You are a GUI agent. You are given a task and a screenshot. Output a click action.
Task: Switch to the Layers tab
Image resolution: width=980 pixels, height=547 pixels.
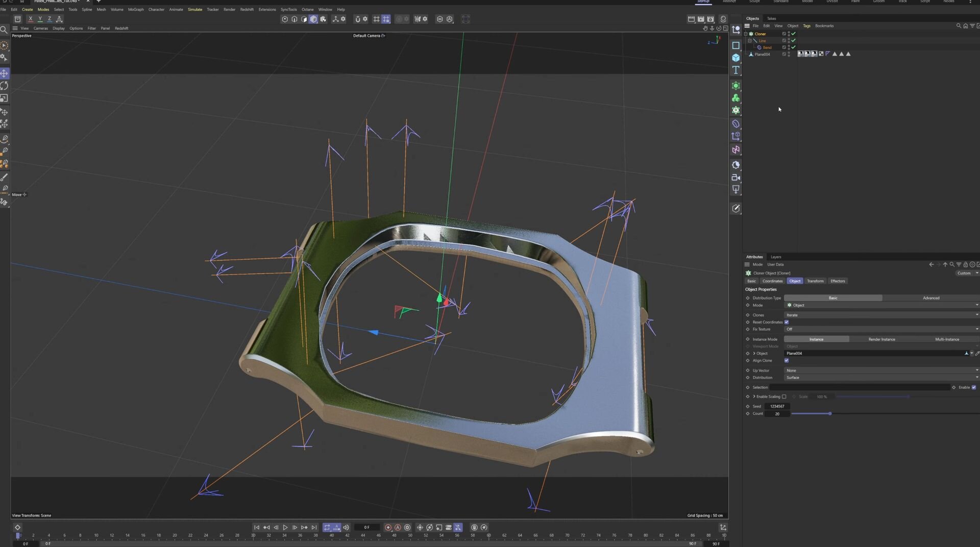click(x=776, y=257)
